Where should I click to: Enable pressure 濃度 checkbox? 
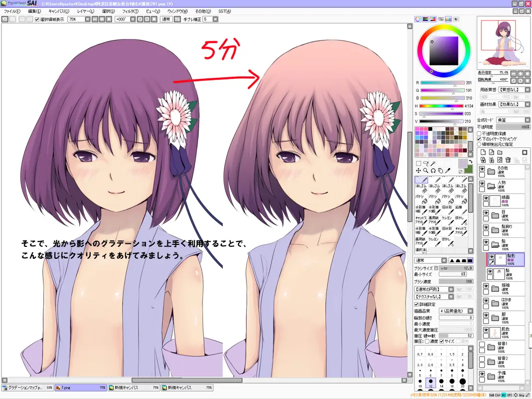pyautogui.click(x=427, y=341)
